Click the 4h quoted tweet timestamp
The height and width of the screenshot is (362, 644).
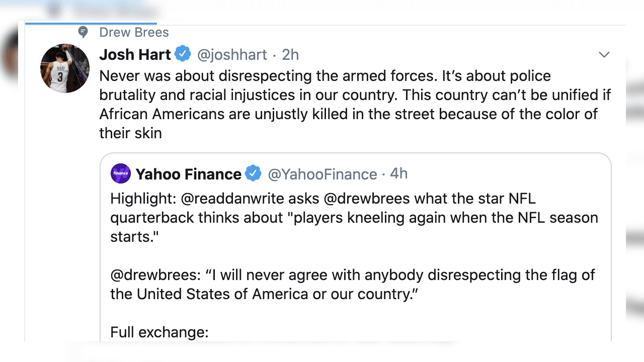pyautogui.click(x=398, y=173)
